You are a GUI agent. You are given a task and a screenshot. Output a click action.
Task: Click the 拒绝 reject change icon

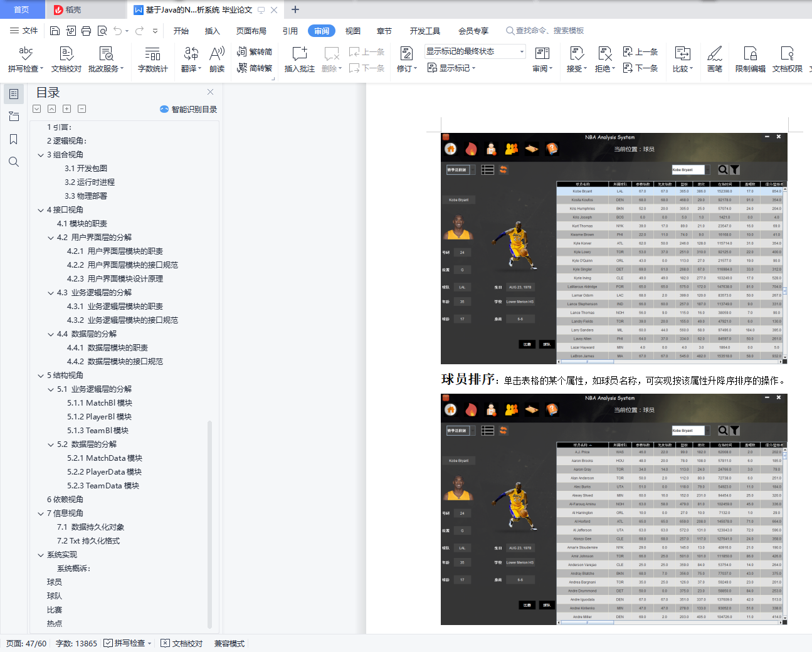point(604,53)
